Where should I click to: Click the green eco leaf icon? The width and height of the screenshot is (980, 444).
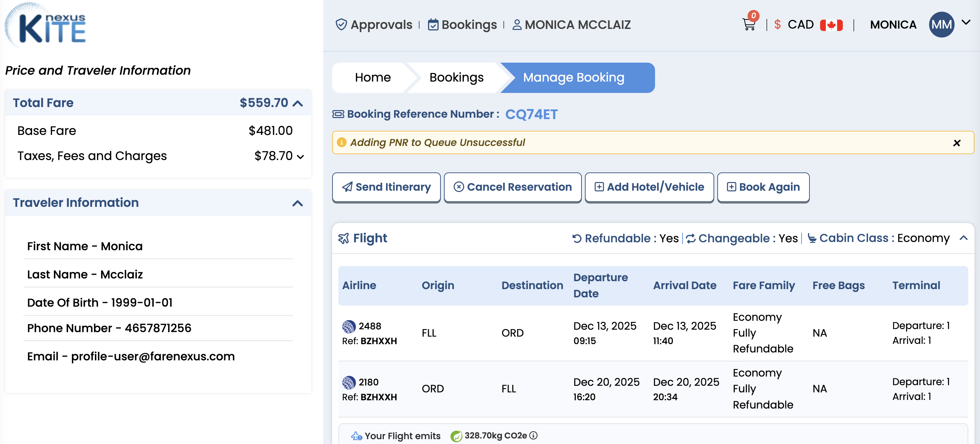[x=456, y=436]
